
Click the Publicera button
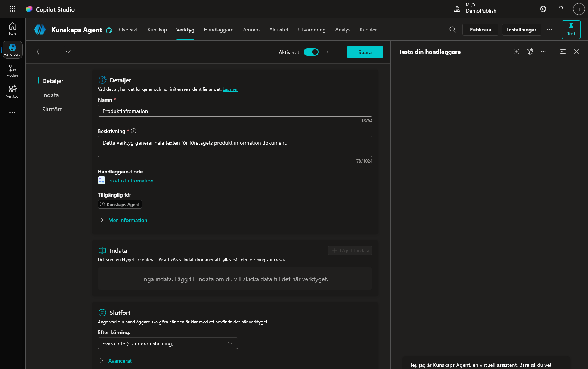(x=480, y=30)
